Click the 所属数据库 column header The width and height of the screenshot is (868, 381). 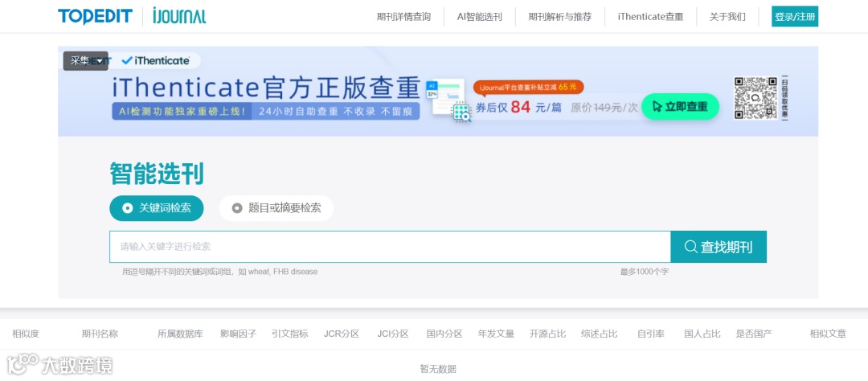[x=181, y=334]
